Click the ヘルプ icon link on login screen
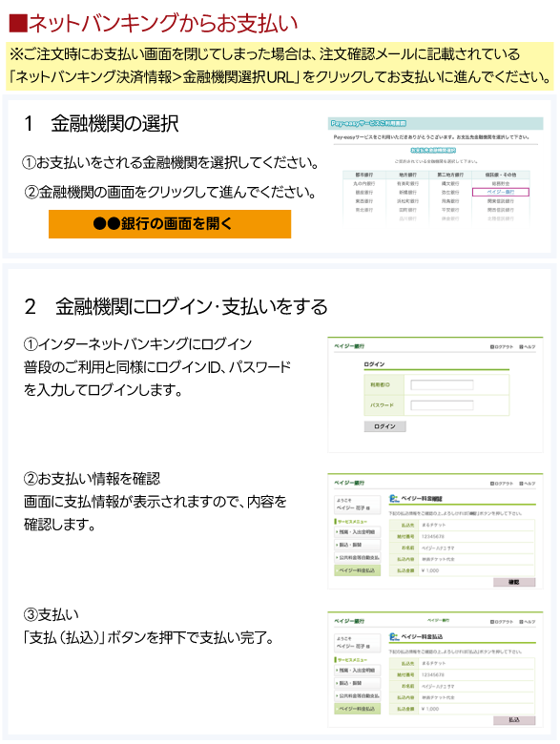560x744 pixels. pyautogui.click(x=528, y=347)
